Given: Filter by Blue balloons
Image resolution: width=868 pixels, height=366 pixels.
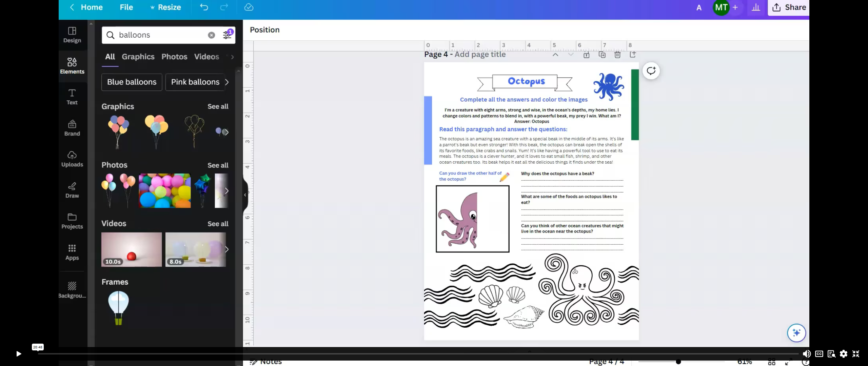Looking at the screenshot, I should pyautogui.click(x=132, y=82).
